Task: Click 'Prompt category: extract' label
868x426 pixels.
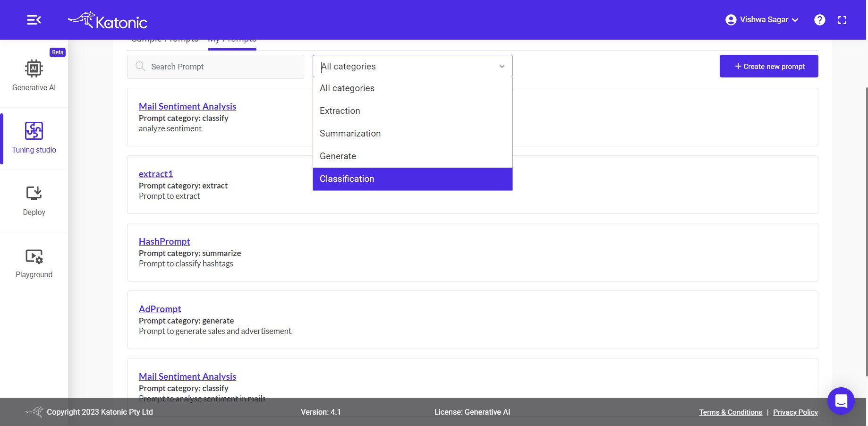Action: (x=183, y=186)
